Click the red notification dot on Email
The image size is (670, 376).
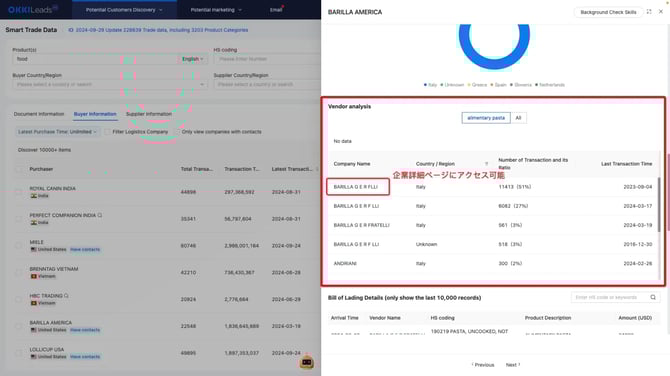(x=283, y=7)
